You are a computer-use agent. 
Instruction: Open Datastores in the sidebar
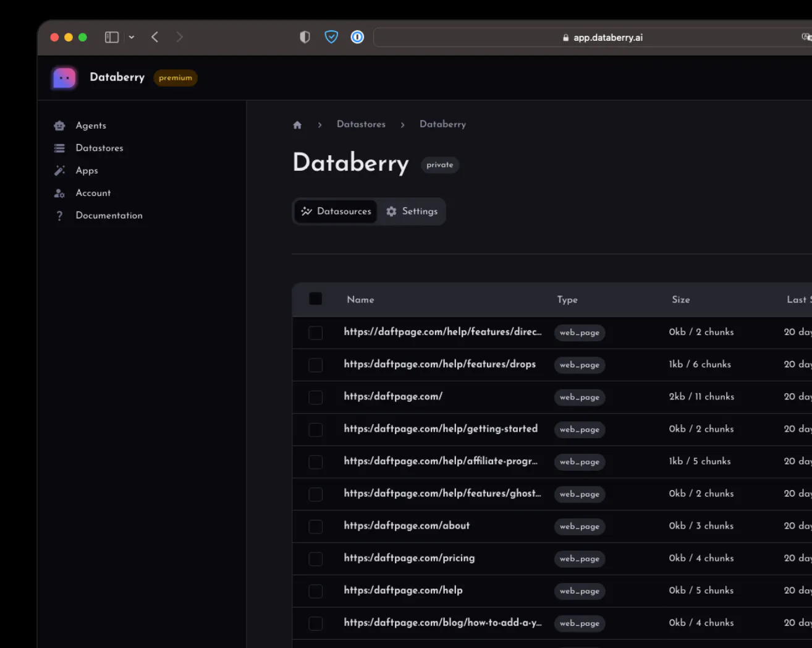click(99, 148)
